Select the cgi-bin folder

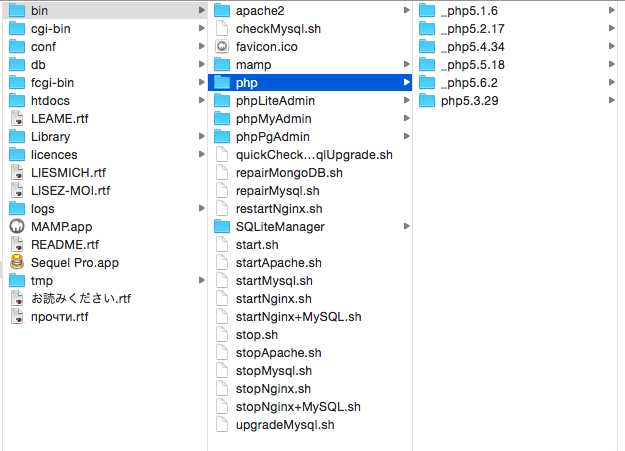[x=50, y=29]
